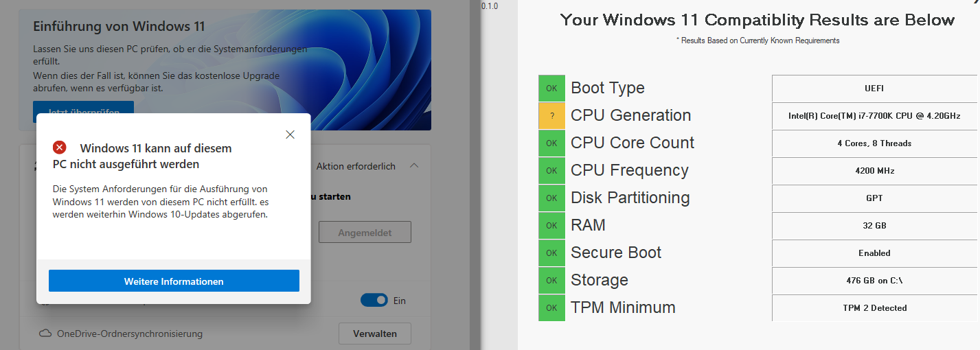
Task: Click the green OK badge for Boot Type
Action: coord(551,89)
